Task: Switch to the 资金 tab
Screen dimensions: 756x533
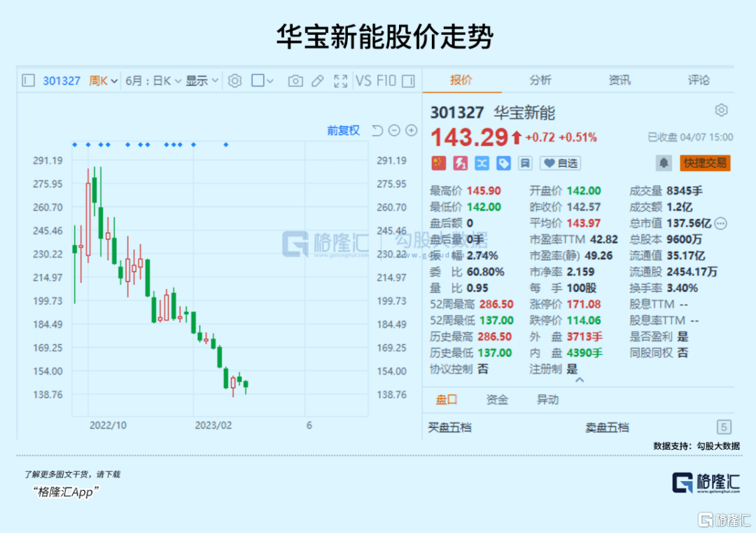Action: [497, 399]
